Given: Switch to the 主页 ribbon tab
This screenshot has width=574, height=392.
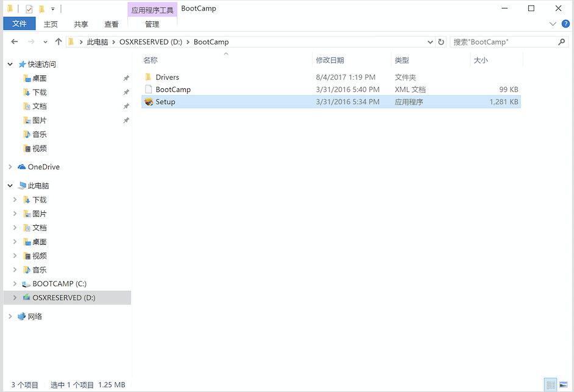Looking at the screenshot, I should coord(51,24).
